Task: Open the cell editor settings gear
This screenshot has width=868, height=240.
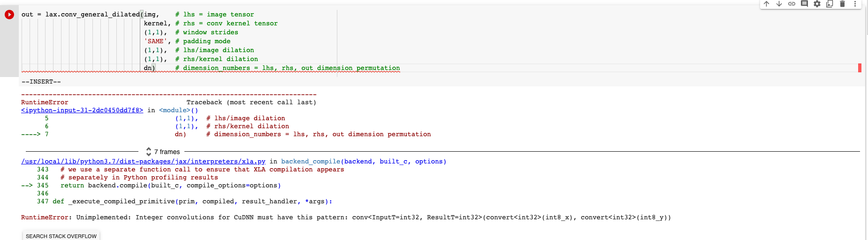Action: point(817,4)
